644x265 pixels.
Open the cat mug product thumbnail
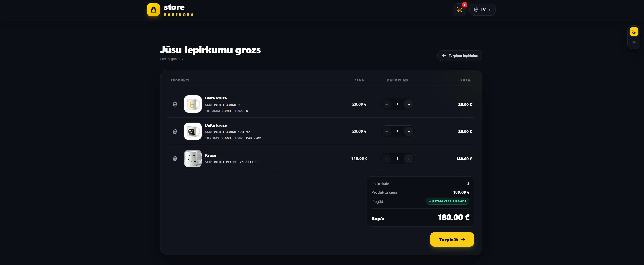pyautogui.click(x=193, y=131)
